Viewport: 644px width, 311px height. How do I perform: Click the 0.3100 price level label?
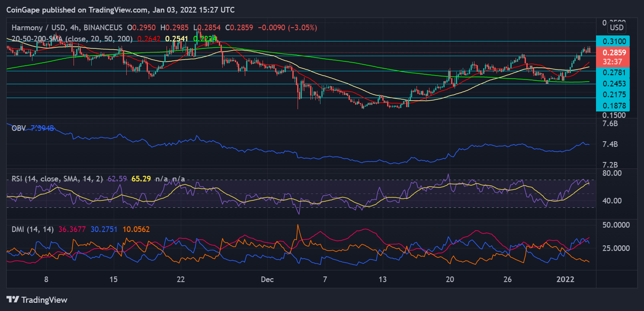pyautogui.click(x=612, y=41)
